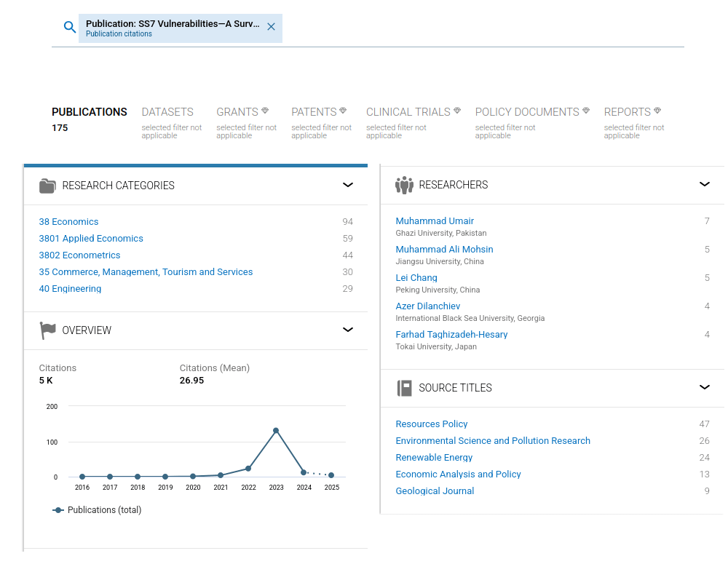Click the Research Categories folder icon
The width and height of the screenshot is (728, 564).
(x=47, y=186)
